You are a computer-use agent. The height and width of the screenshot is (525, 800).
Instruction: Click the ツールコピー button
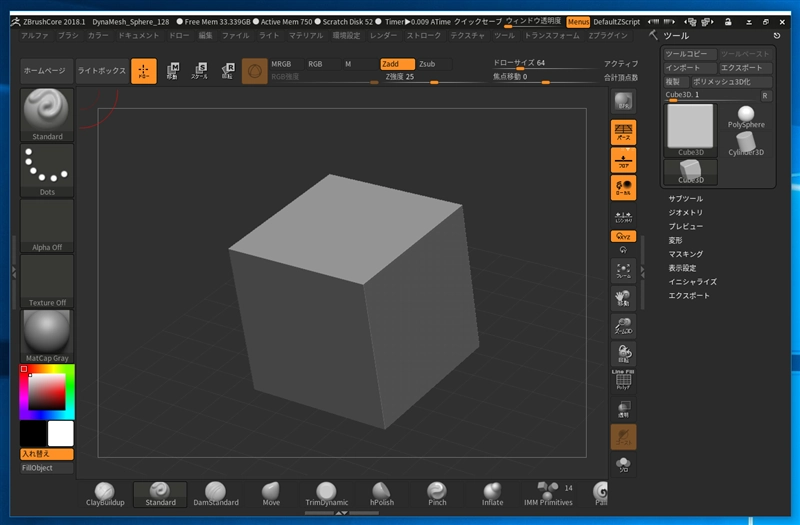click(x=690, y=54)
